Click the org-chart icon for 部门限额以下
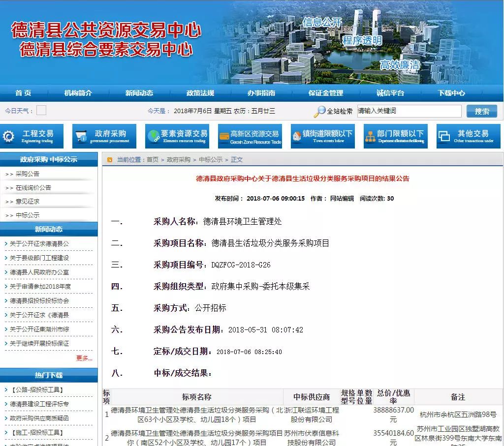The width and height of the screenshot is (504, 446). click(370, 137)
